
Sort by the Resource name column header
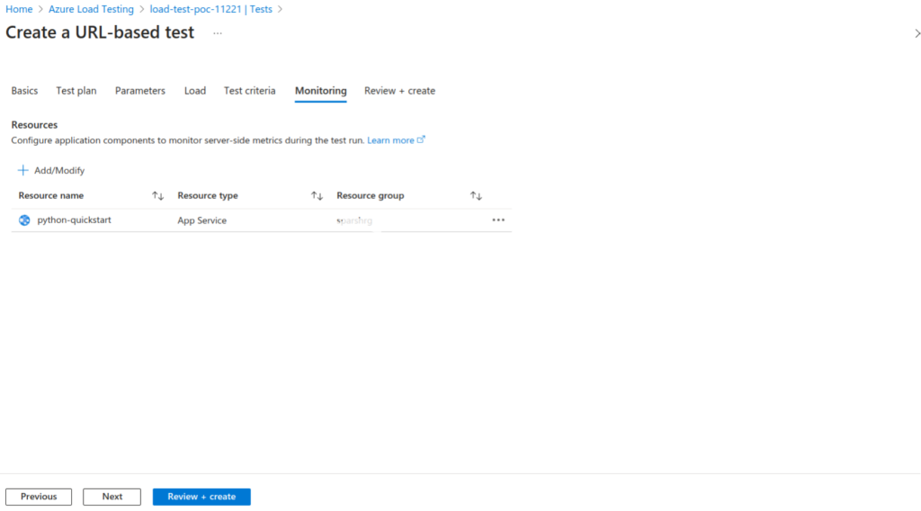(51, 196)
